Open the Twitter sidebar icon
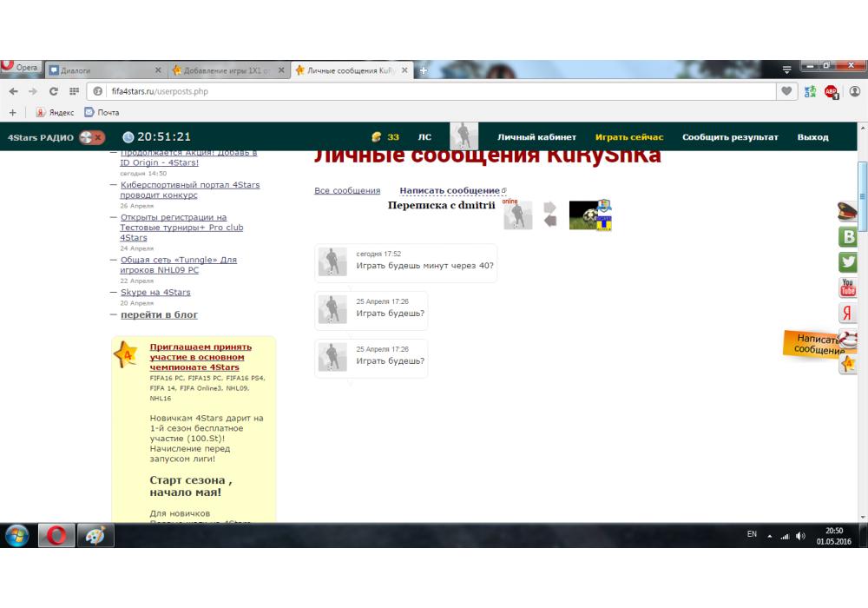868x608 pixels. (848, 262)
